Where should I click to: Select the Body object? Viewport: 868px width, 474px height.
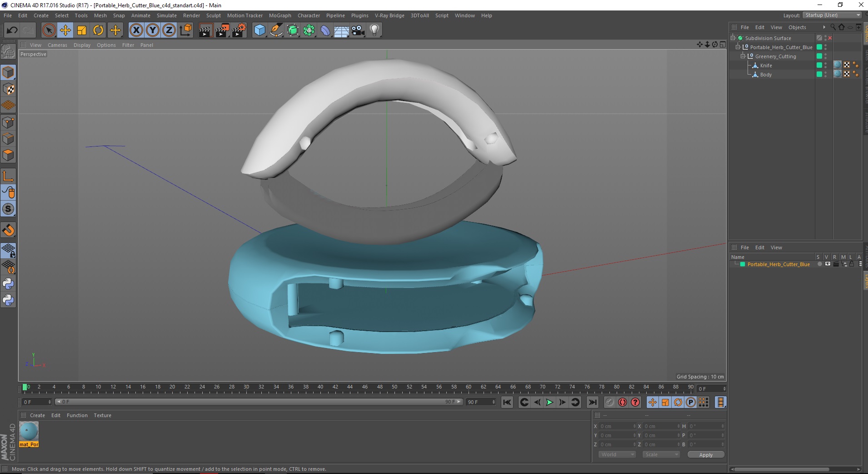click(766, 75)
